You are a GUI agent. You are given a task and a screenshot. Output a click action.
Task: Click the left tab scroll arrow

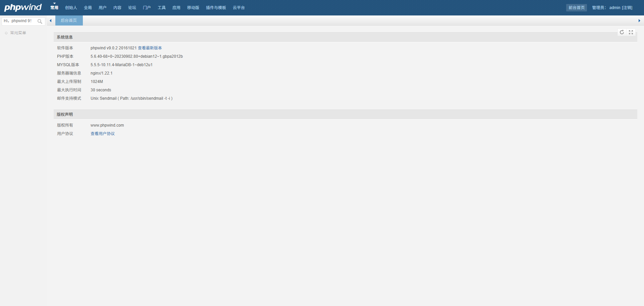[51, 21]
